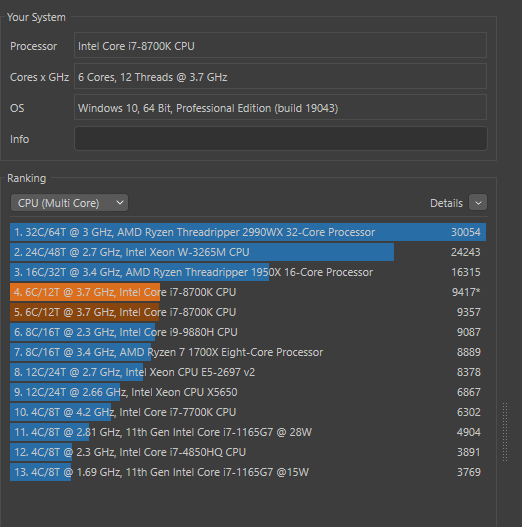Select the Xeon X5650 ranking row

tap(248, 392)
